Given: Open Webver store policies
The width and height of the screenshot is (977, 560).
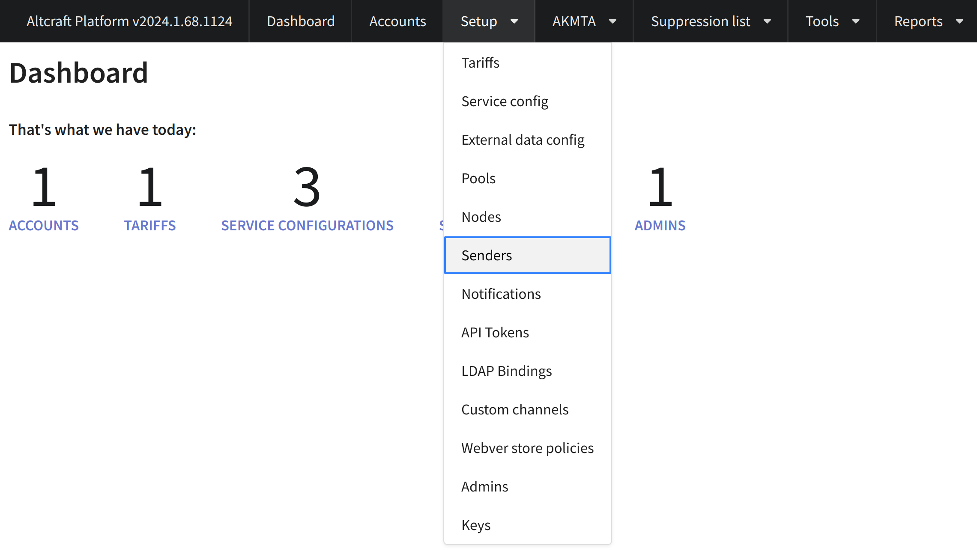Looking at the screenshot, I should [x=527, y=448].
